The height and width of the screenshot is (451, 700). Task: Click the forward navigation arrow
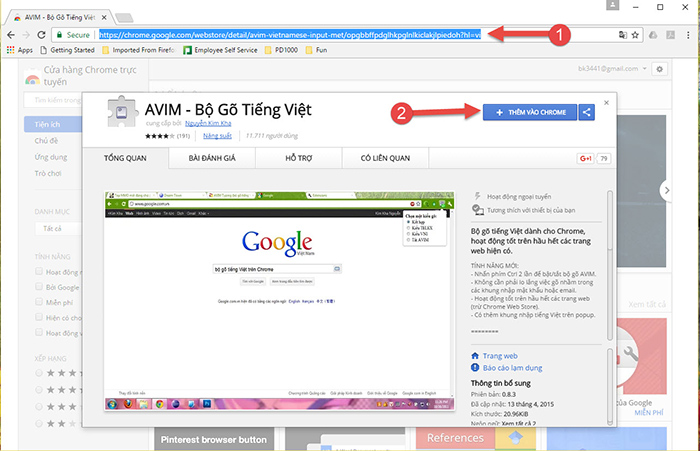pos(26,35)
